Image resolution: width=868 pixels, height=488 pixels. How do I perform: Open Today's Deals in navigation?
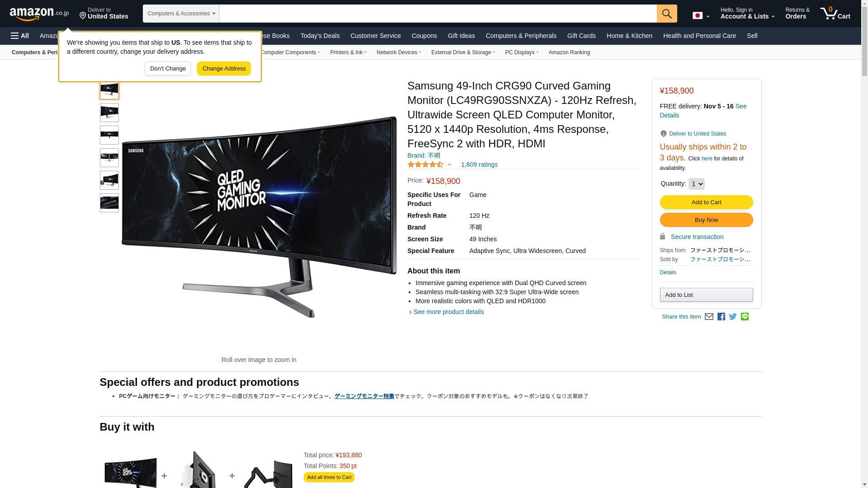(320, 36)
